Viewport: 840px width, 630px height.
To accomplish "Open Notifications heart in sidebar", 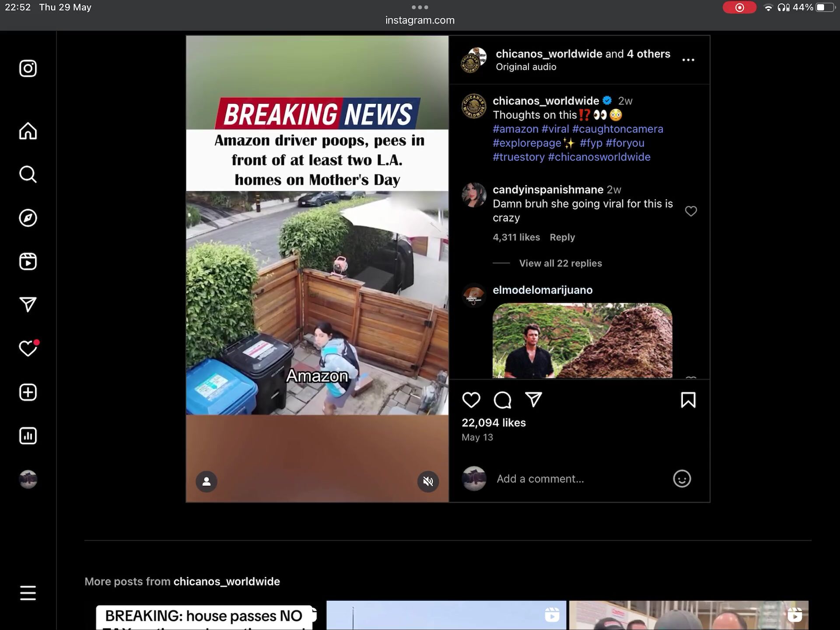I will point(29,348).
